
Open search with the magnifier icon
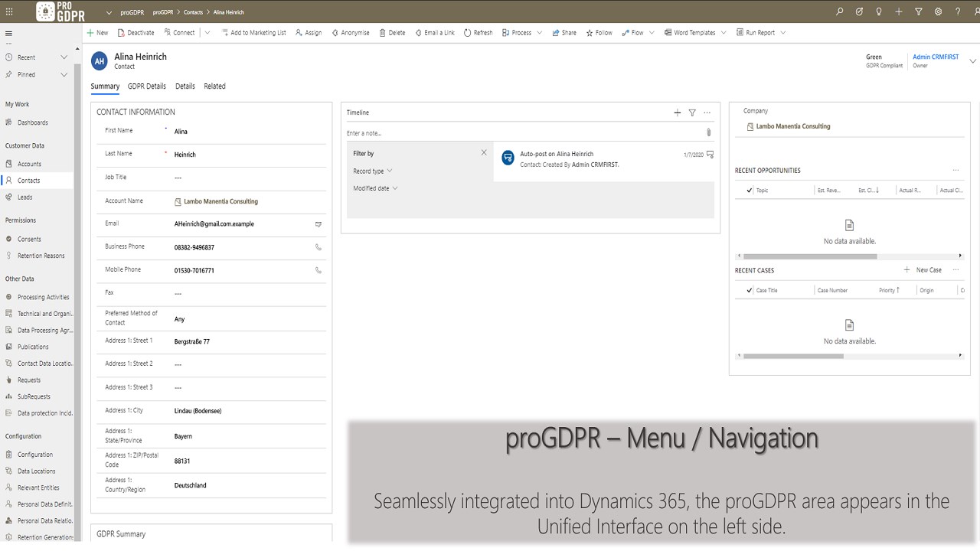click(x=840, y=11)
